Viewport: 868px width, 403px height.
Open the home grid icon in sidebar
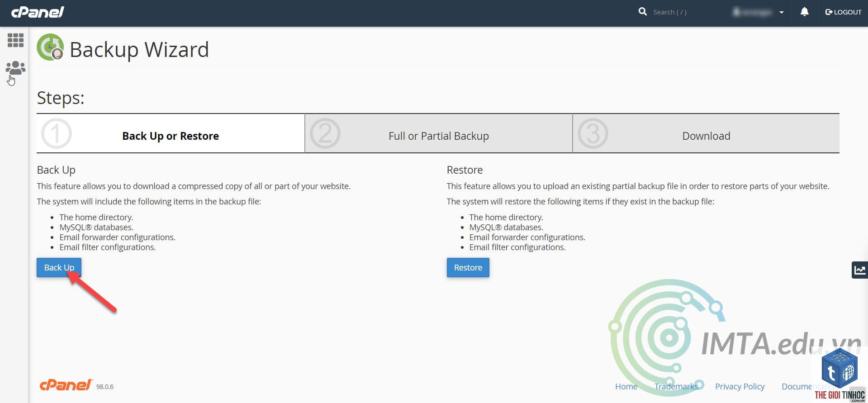15,40
